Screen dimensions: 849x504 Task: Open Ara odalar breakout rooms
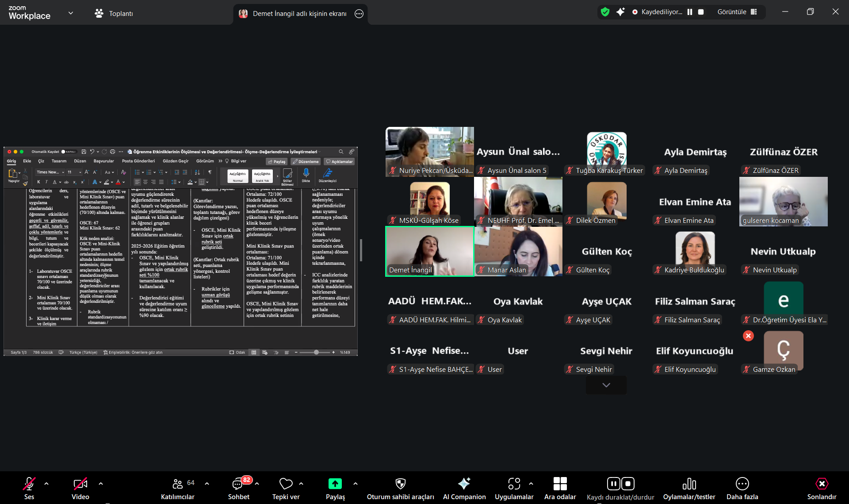[x=560, y=484]
